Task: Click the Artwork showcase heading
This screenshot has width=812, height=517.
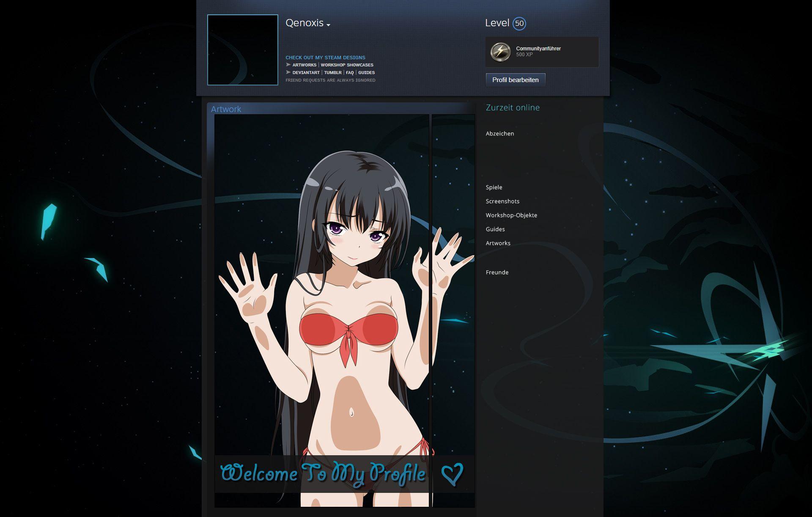Action: [226, 109]
